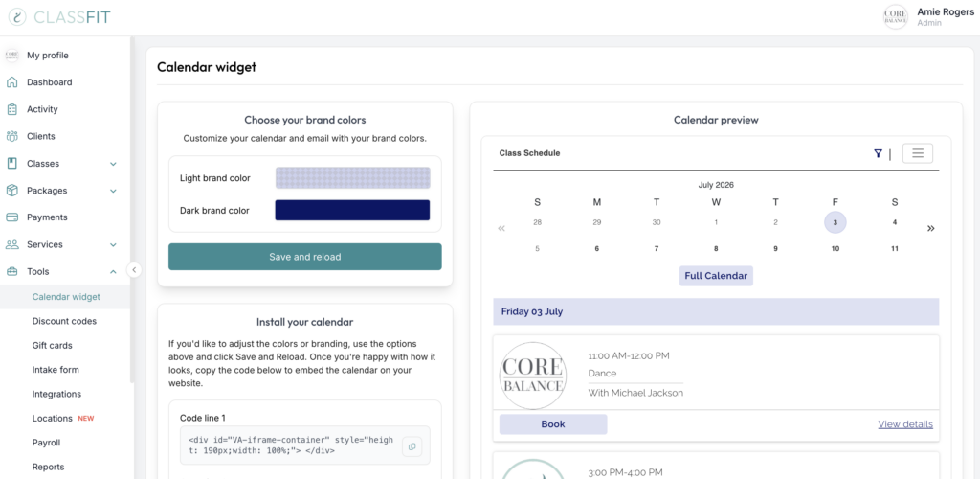Click the Core Balance avatar in header
This screenshot has height=479, width=980.
pos(896,17)
